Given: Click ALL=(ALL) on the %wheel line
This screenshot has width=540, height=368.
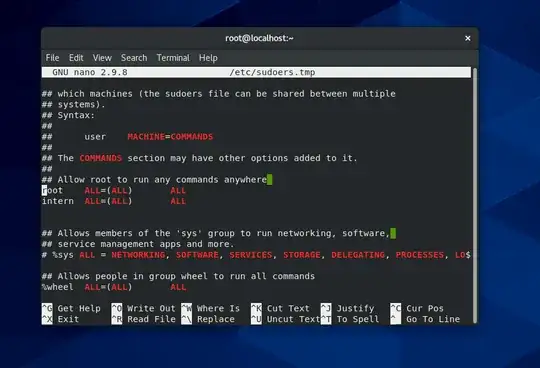Looking at the screenshot, I should coord(108,287).
